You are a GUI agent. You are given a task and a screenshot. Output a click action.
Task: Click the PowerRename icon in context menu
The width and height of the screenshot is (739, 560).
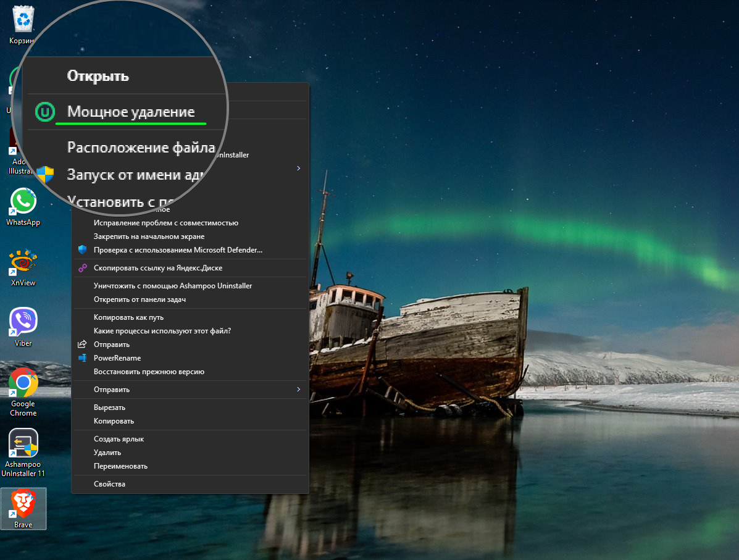click(x=83, y=357)
